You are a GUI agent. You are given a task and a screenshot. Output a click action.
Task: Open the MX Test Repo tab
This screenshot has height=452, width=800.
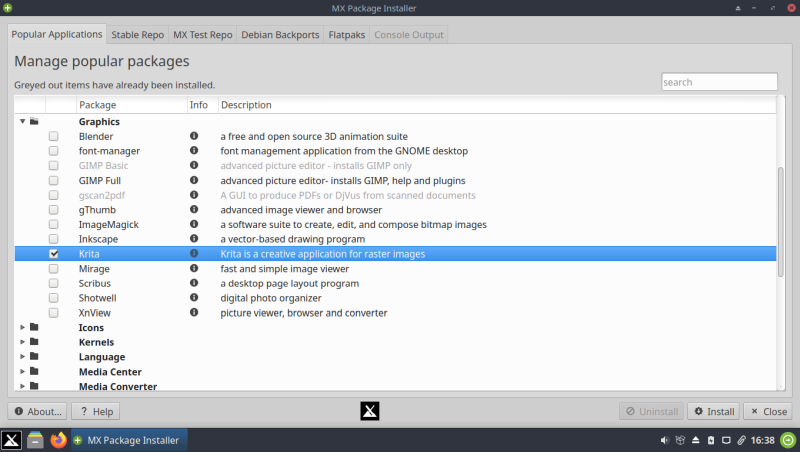tap(203, 35)
